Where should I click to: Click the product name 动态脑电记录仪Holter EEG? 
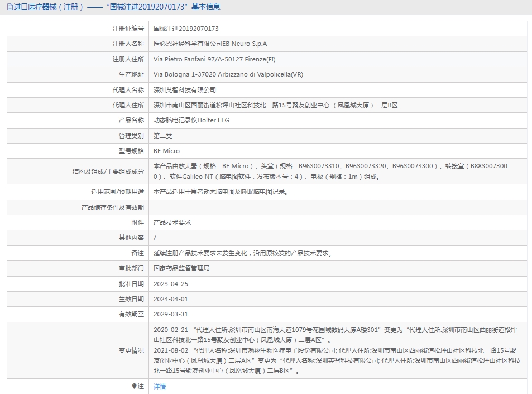tap(191, 120)
